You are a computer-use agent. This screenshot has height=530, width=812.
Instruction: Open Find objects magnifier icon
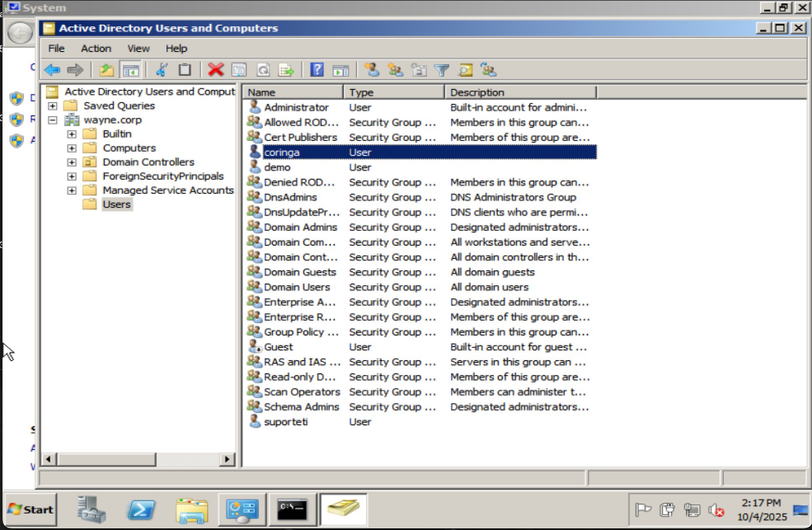465,70
